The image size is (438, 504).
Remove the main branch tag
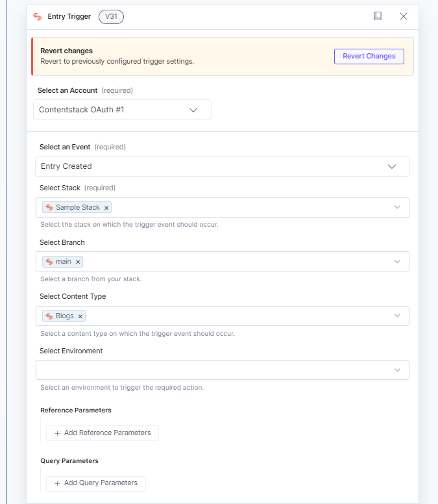pyautogui.click(x=78, y=262)
